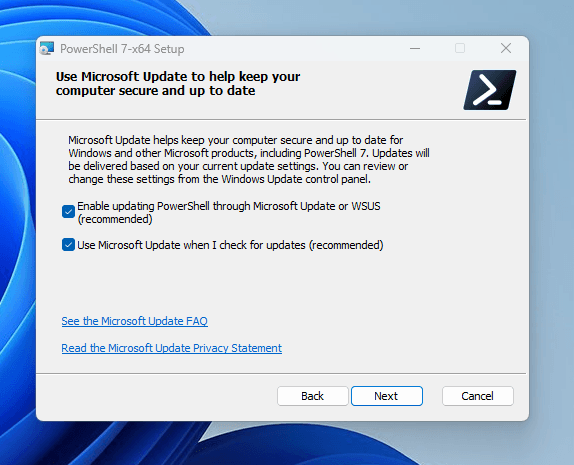The image size is (574, 465).
Task: Click the '(recommended)' text under the WSUS option
Action: (115, 219)
